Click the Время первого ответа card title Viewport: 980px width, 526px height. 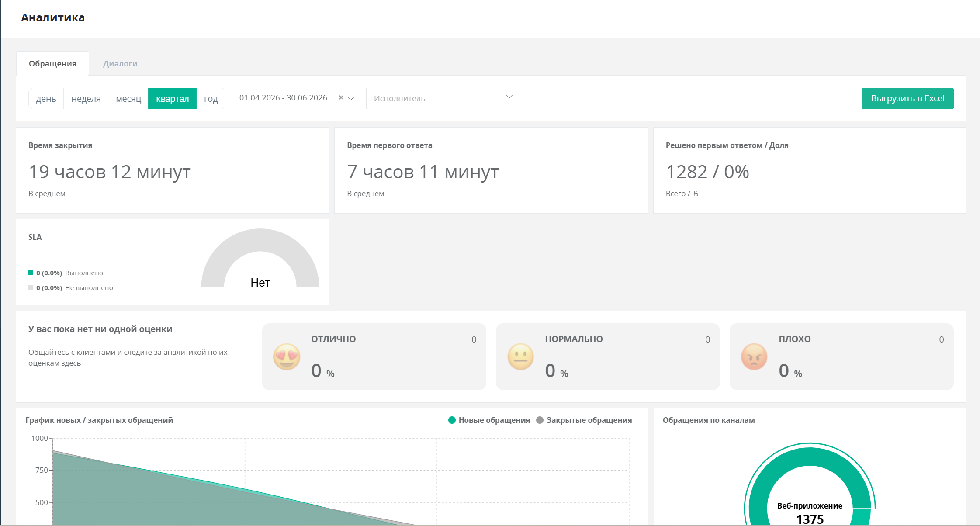pyautogui.click(x=390, y=145)
